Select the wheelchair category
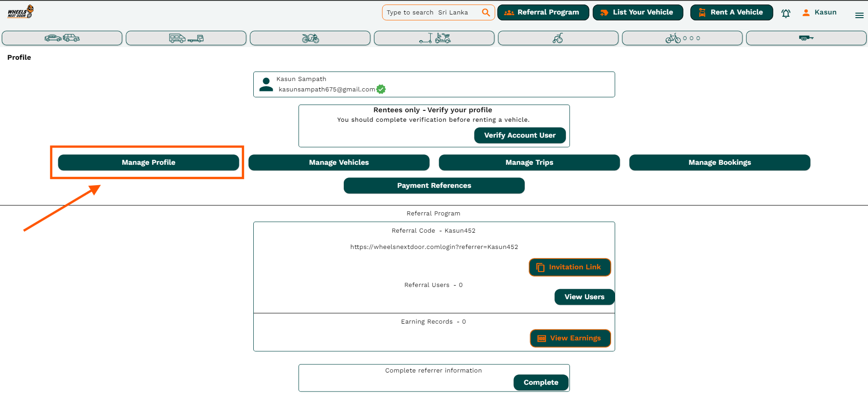 (x=558, y=38)
